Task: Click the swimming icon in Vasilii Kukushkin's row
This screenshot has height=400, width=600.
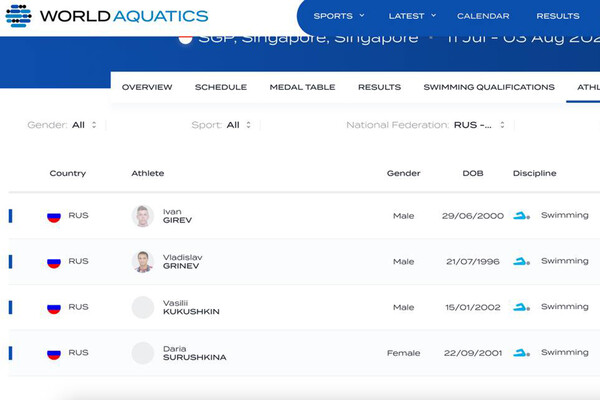Action: click(x=521, y=307)
